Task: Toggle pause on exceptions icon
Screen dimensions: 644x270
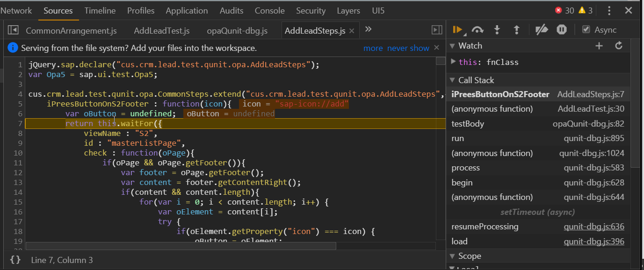Action: (x=562, y=30)
